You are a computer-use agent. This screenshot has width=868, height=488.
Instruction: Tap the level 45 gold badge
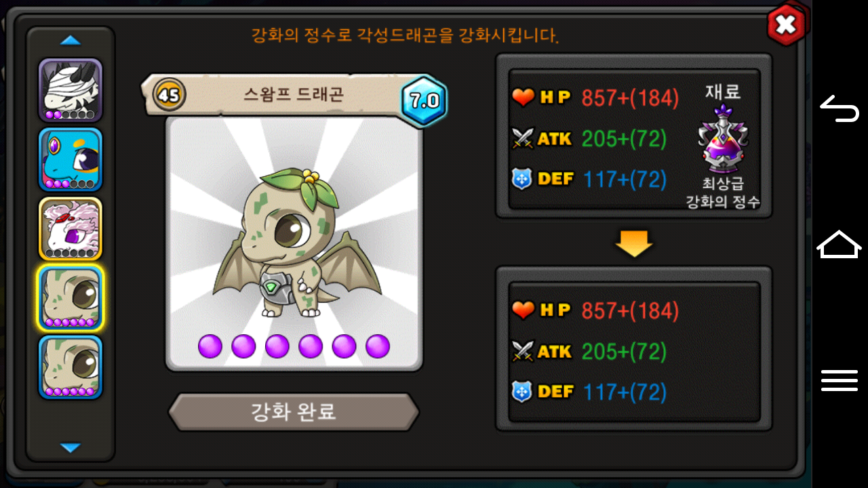pos(169,96)
